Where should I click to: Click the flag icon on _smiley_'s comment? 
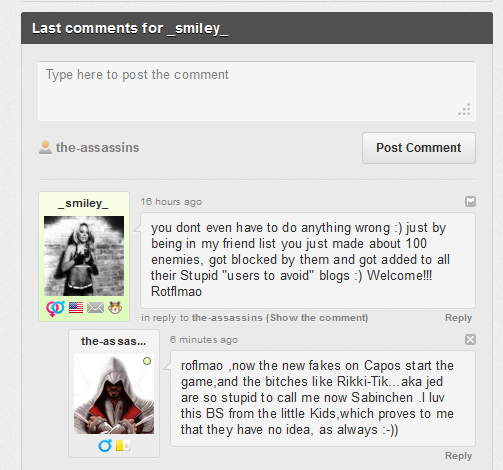pos(470,201)
